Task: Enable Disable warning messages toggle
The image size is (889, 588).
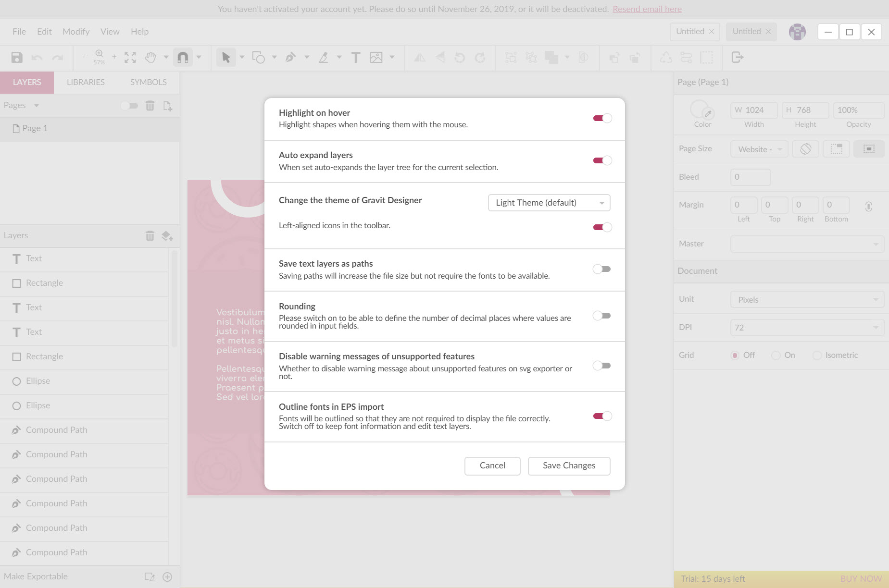Action: [602, 366]
